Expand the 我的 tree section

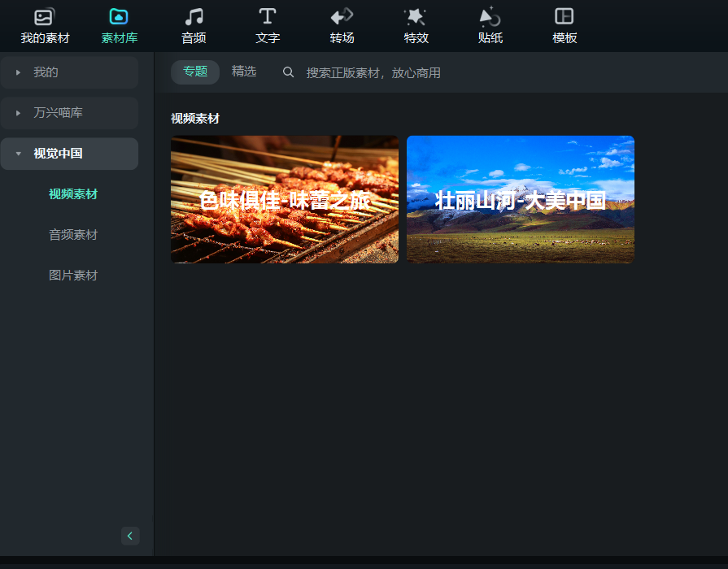point(18,72)
